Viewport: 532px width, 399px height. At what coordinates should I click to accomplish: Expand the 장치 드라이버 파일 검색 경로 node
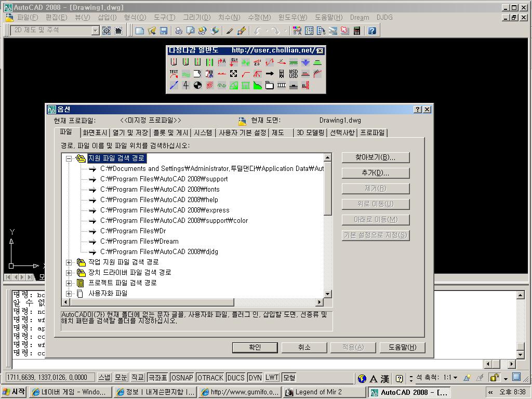pos(69,273)
